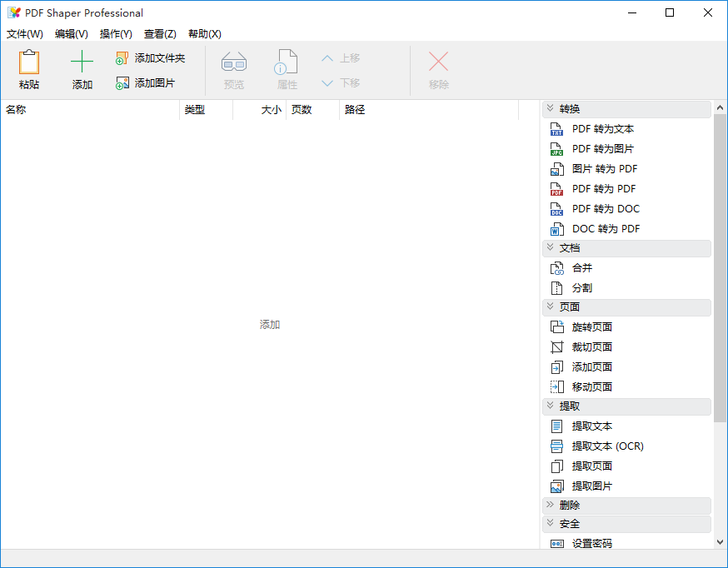Collapse the 转换 section chevron
728x568 pixels.
click(x=551, y=108)
